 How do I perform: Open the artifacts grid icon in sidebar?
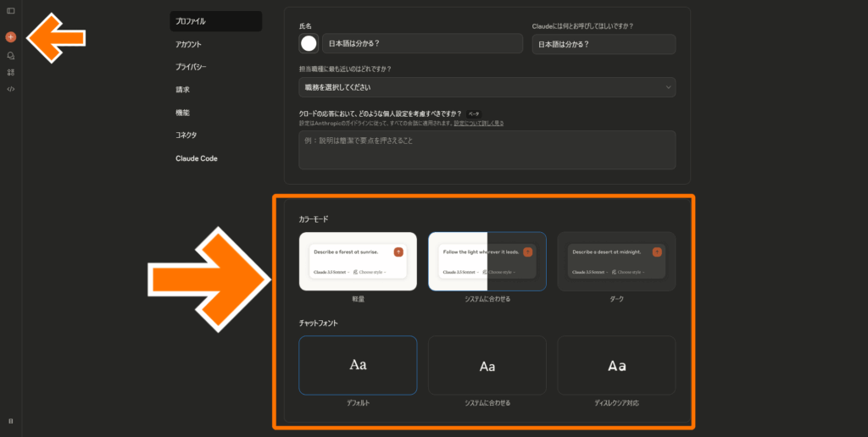[10, 73]
